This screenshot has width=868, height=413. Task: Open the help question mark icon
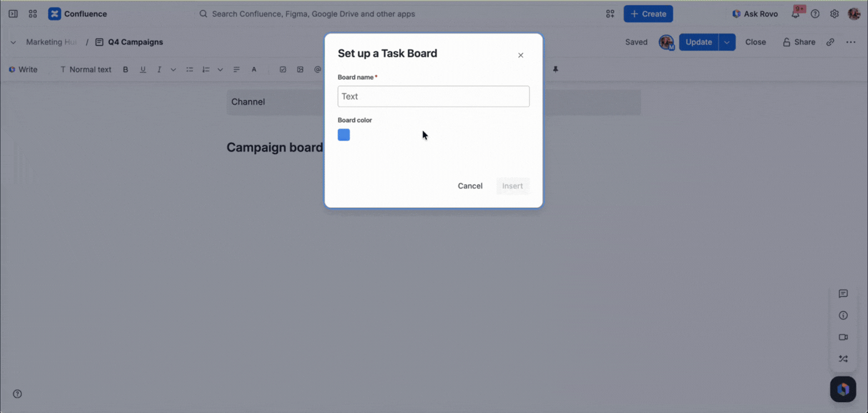815,14
